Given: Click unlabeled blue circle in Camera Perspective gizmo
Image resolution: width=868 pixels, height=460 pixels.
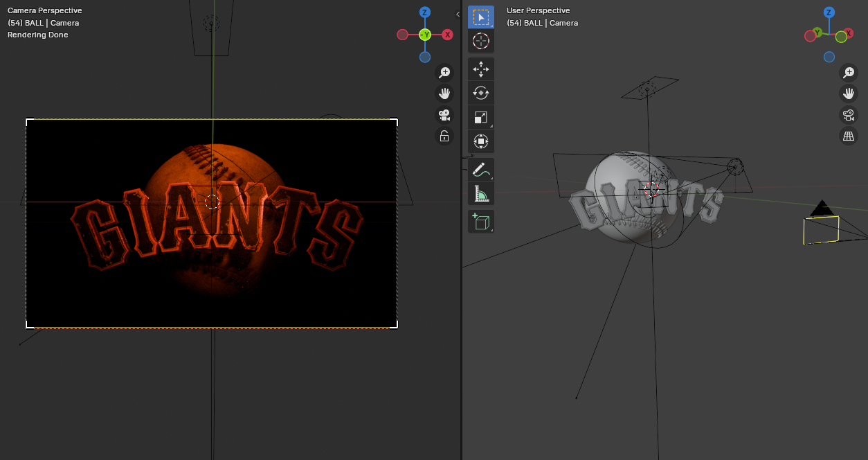Looking at the screenshot, I should 425,57.
